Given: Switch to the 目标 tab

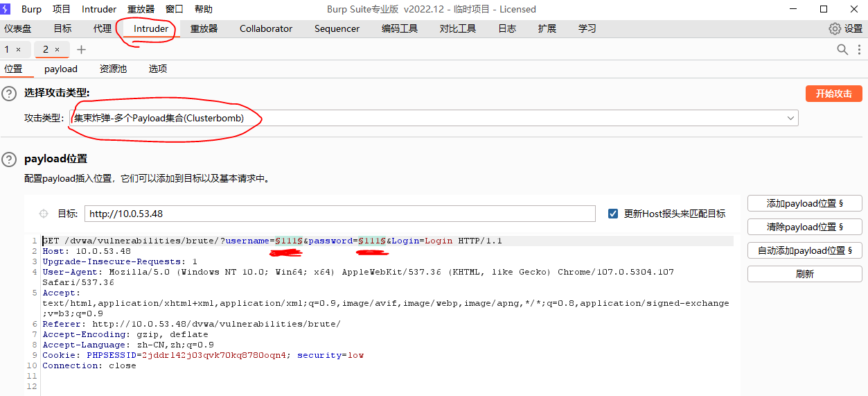Looking at the screenshot, I should (62, 28).
